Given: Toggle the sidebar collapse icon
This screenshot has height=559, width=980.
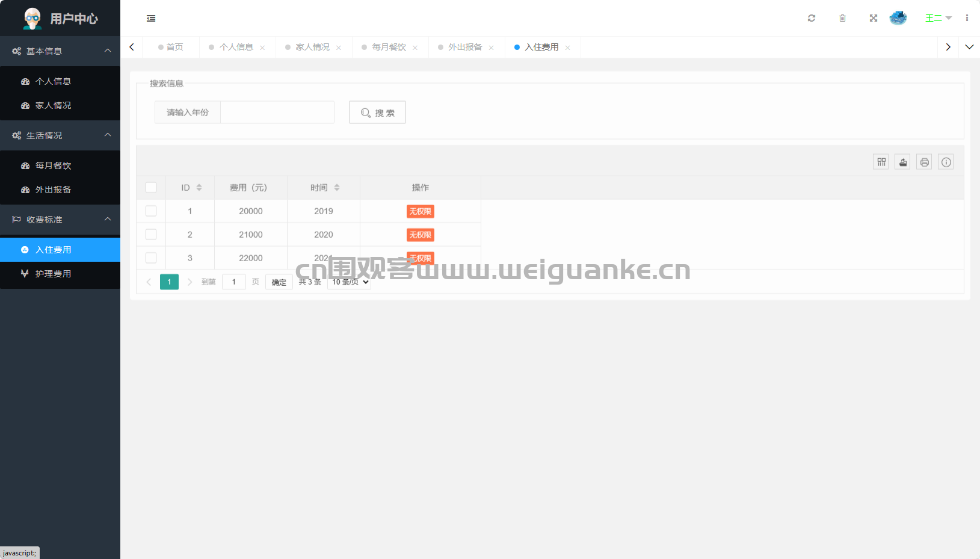Looking at the screenshot, I should (x=151, y=19).
